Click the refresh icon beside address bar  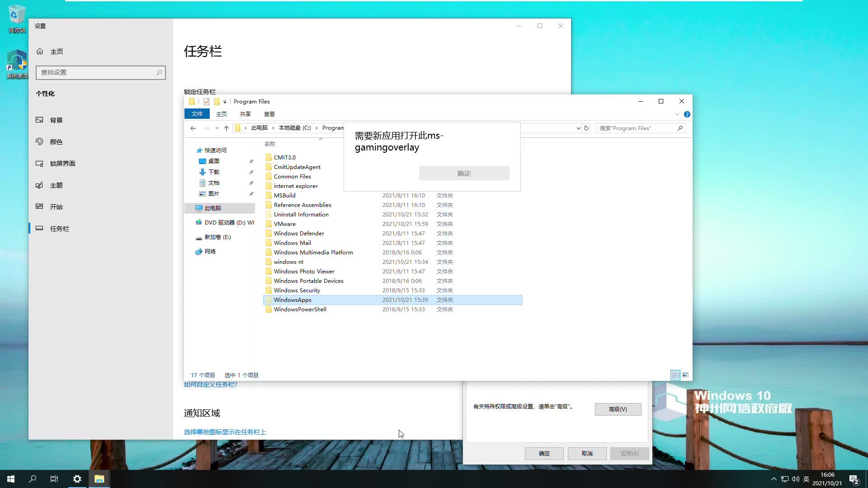click(586, 128)
